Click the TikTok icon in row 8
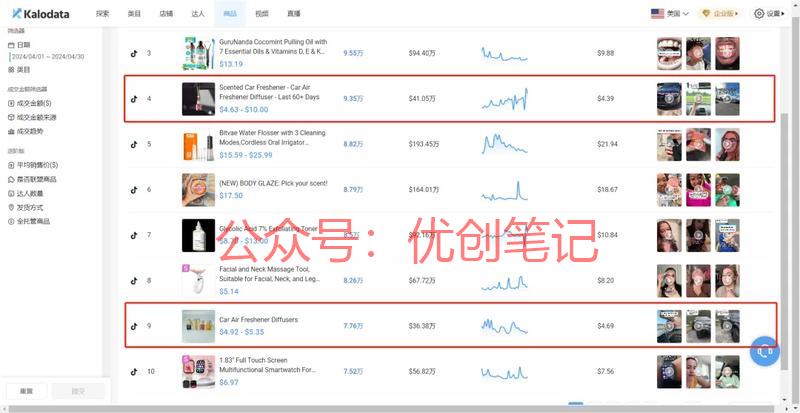 click(134, 280)
